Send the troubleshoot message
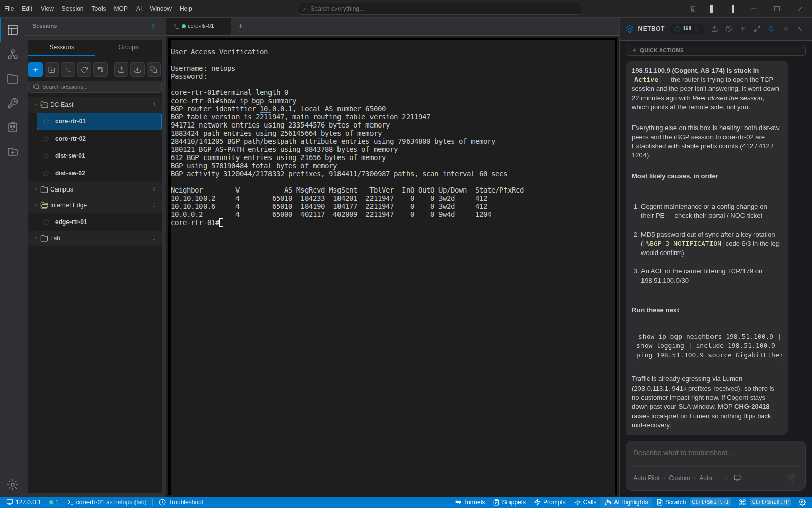Image resolution: width=812 pixels, height=508 pixels. 791,478
